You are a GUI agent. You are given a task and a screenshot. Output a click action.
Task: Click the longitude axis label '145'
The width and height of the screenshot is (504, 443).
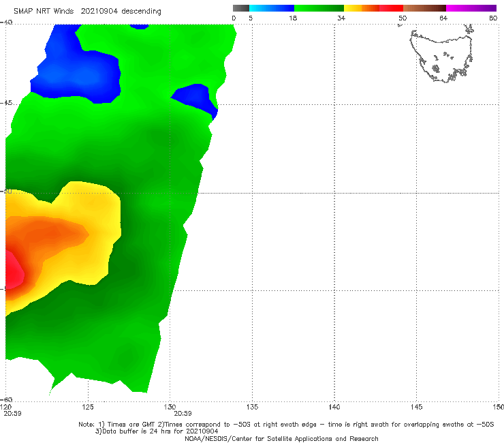417,407
